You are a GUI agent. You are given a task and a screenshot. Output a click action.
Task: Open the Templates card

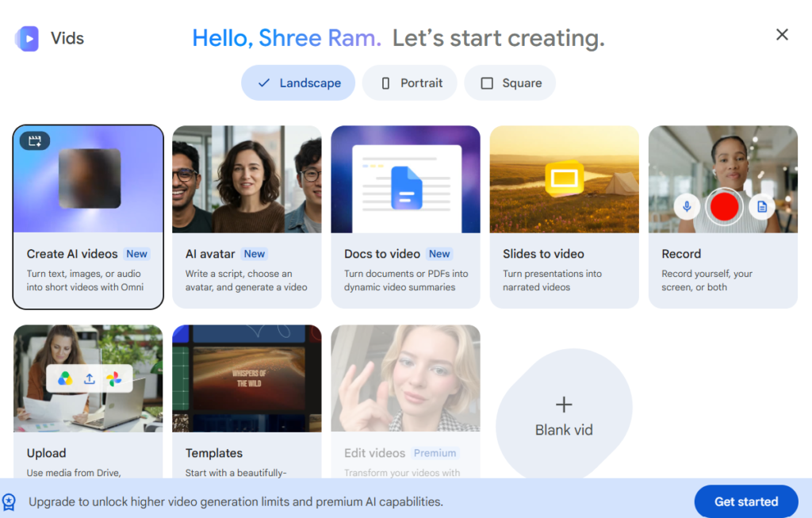[247, 401]
